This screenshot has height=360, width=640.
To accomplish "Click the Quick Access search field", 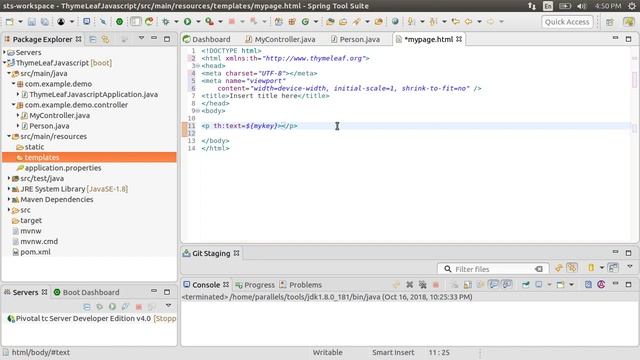I will tap(567, 22).
